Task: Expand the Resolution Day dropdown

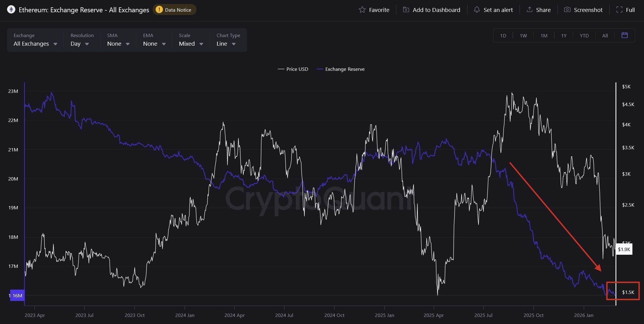Action: click(79, 44)
